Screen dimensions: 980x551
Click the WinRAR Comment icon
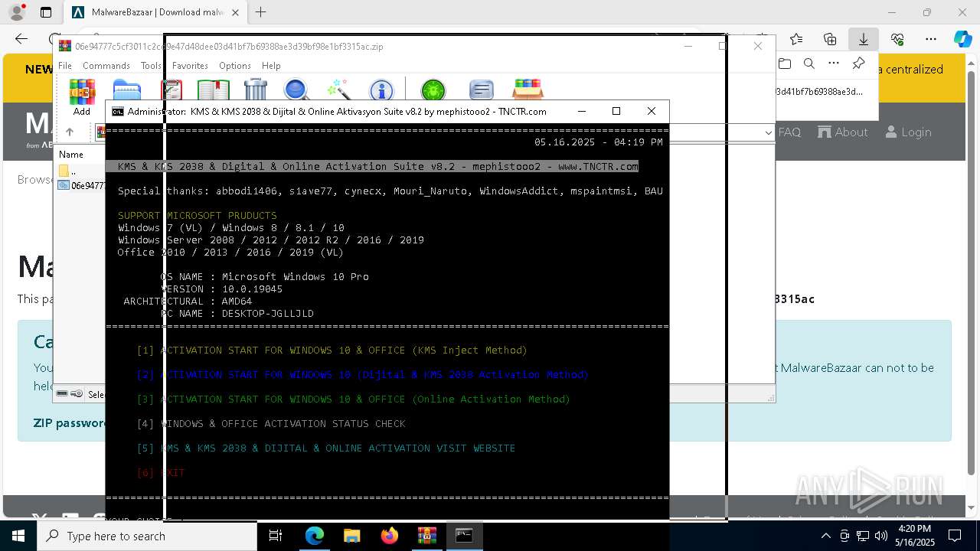coord(481,90)
